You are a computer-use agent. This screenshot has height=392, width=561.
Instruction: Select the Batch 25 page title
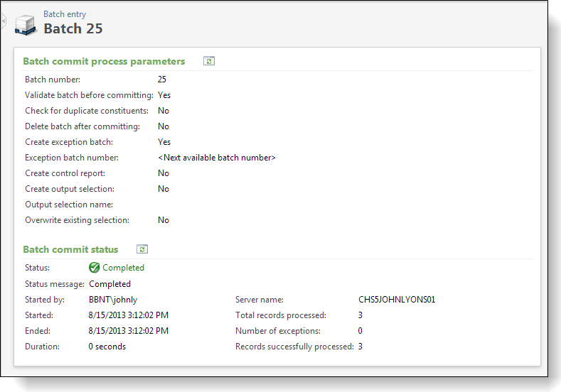pyautogui.click(x=73, y=28)
